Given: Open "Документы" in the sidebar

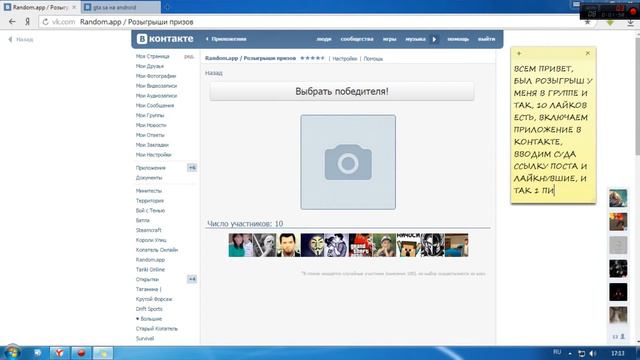Looking at the screenshot, I should [x=149, y=178].
